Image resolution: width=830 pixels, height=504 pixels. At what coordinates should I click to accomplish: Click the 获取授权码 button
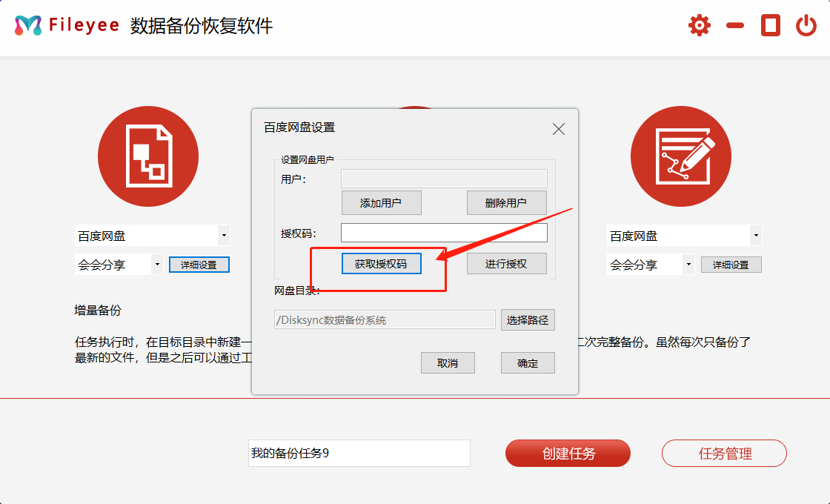tap(381, 263)
